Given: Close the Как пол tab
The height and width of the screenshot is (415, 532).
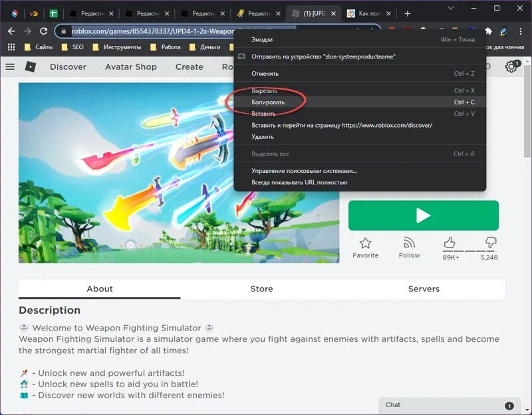Looking at the screenshot, I should [389, 13].
